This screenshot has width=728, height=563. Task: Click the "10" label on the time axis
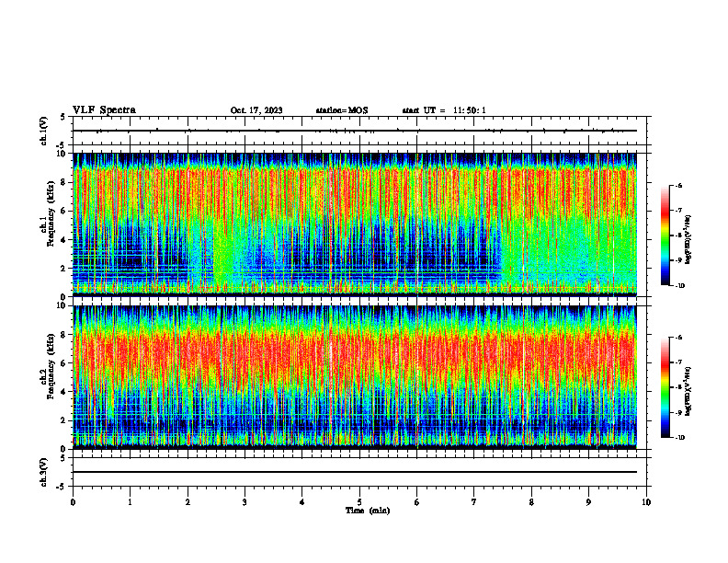(x=646, y=502)
